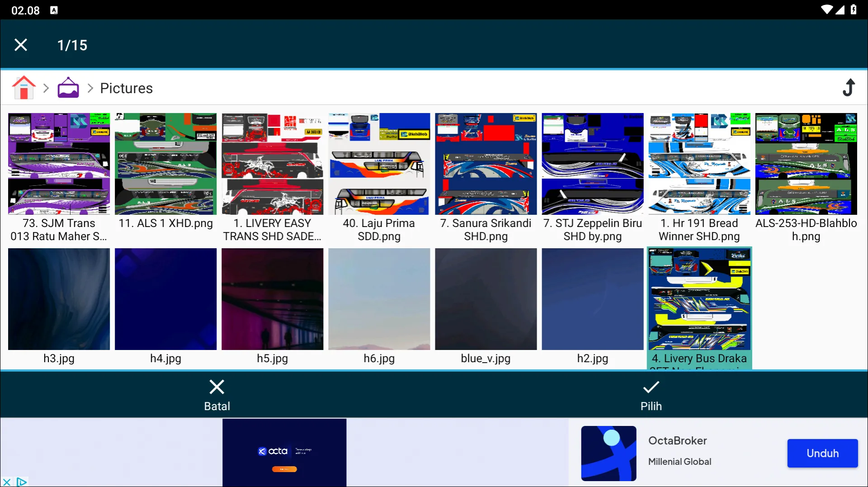Select the h5.jpg wallpaper thumbnail
The width and height of the screenshot is (868, 487).
[272, 299]
